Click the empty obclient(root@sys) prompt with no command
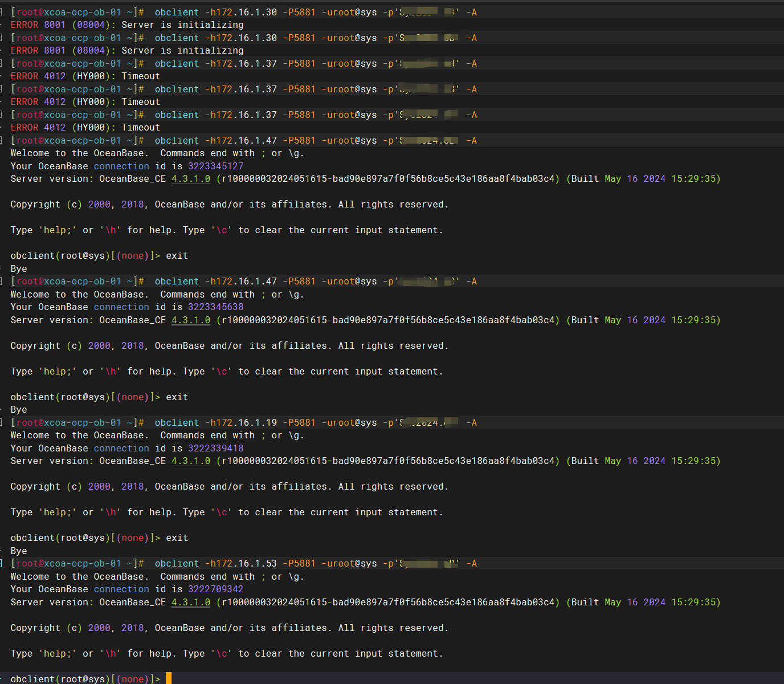 pos(85,679)
